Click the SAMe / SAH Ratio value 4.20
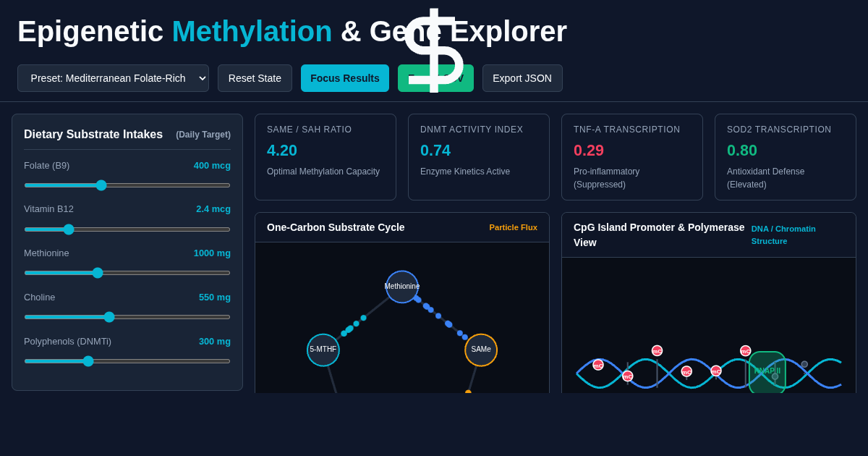This screenshot has width=868, height=456. [x=282, y=151]
